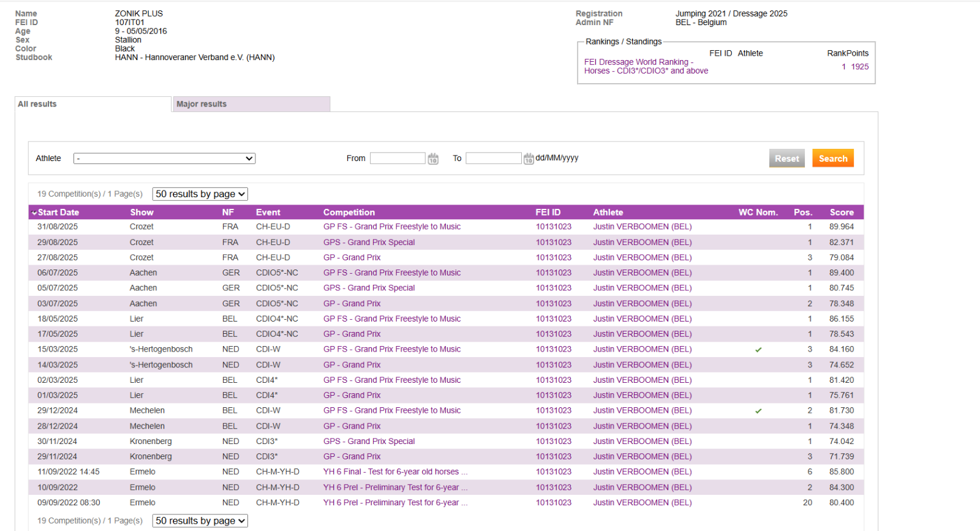
Task: Sort table by Score column header
Action: pyautogui.click(x=842, y=213)
